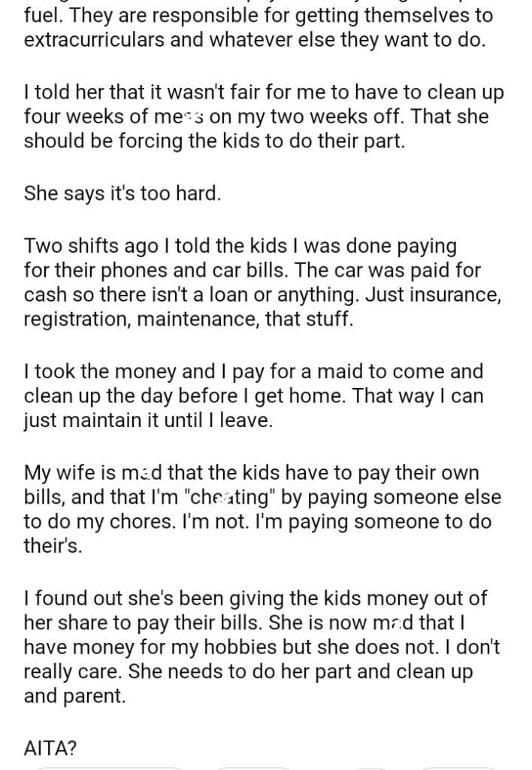Click the paragraph beginning "My wife is"
Viewport: 532px width, 770px height.
click(263, 511)
